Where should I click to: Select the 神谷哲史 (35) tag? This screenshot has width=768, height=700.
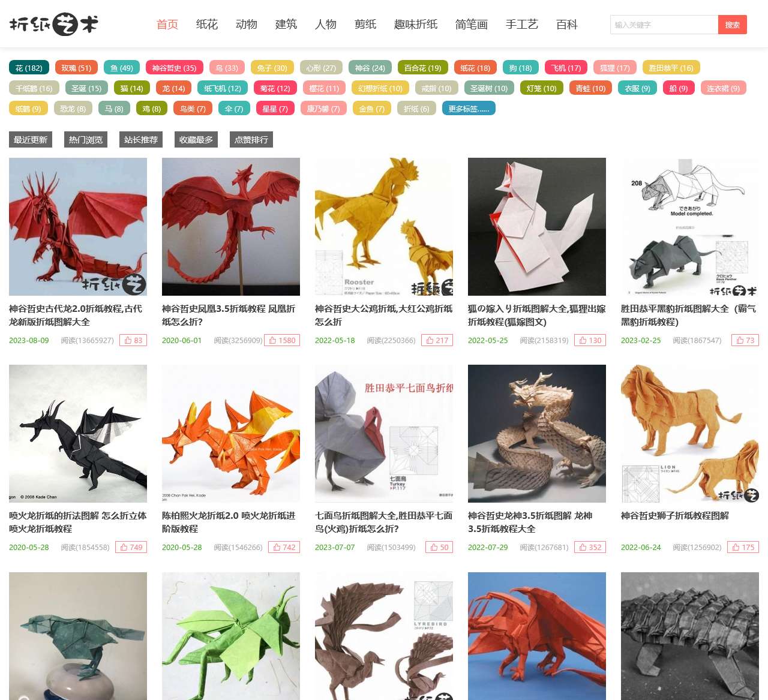click(x=174, y=68)
